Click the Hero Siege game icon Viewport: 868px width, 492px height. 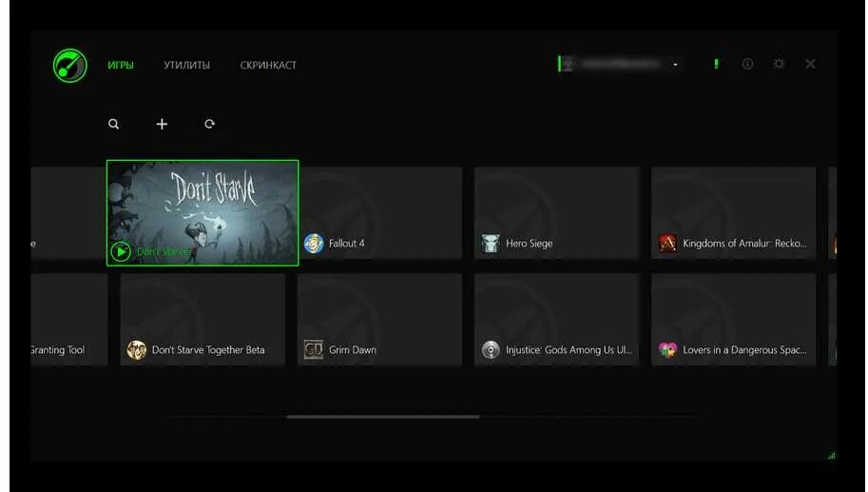491,244
